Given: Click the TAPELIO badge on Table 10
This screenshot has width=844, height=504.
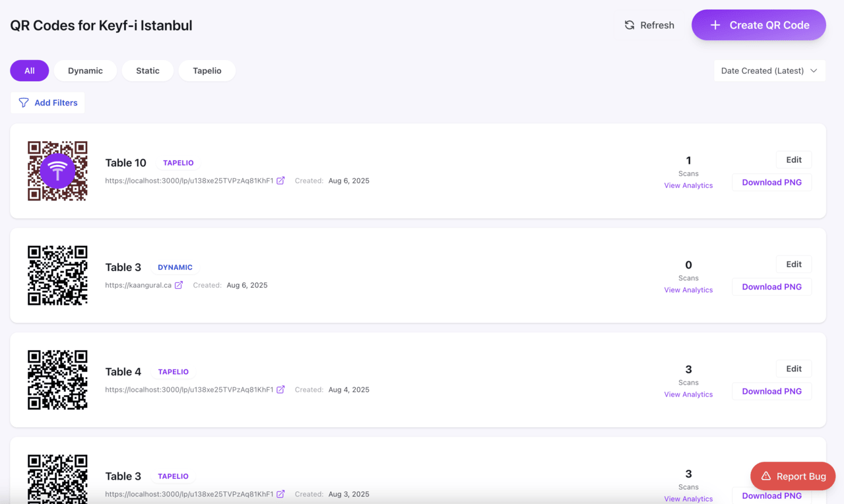Looking at the screenshot, I should coord(178,163).
